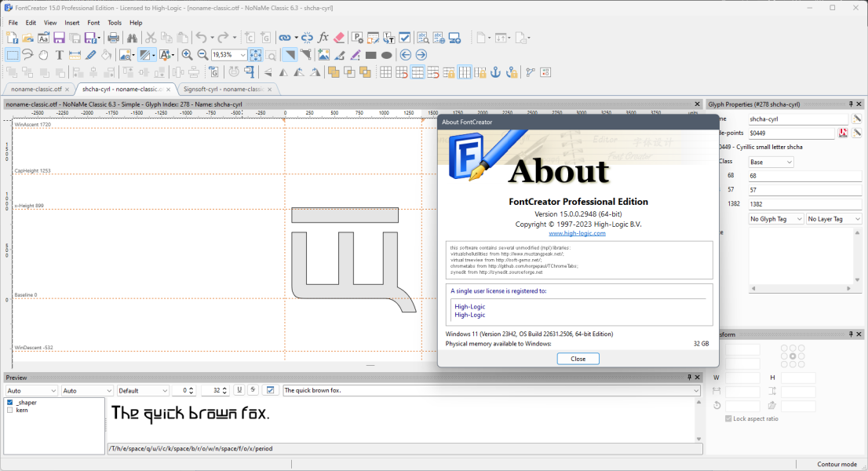Viewport: 868px width, 471px height.
Task: Expand the No Glyph Tag dropdown
Action: pos(775,219)
